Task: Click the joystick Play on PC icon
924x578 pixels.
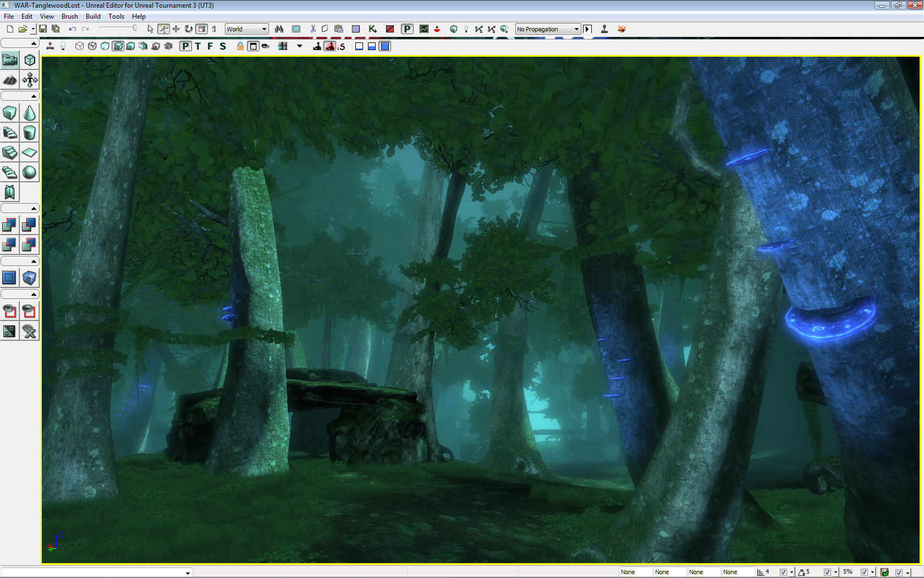Action: [x=604, y=29]
